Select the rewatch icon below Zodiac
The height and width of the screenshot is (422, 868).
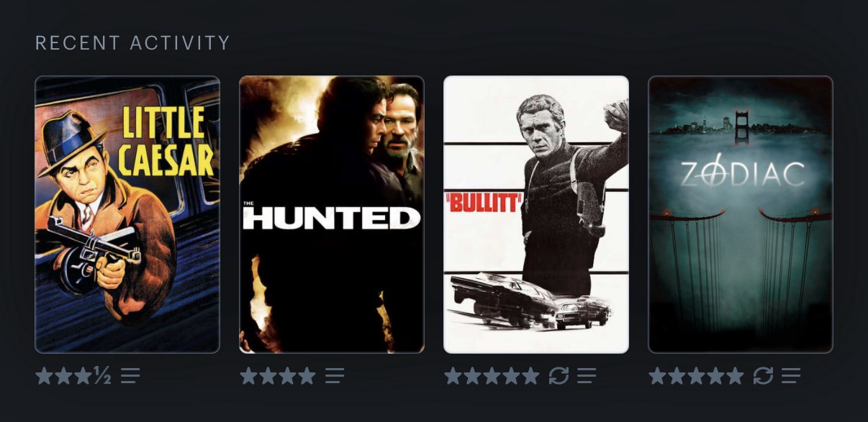click(763, 375)
